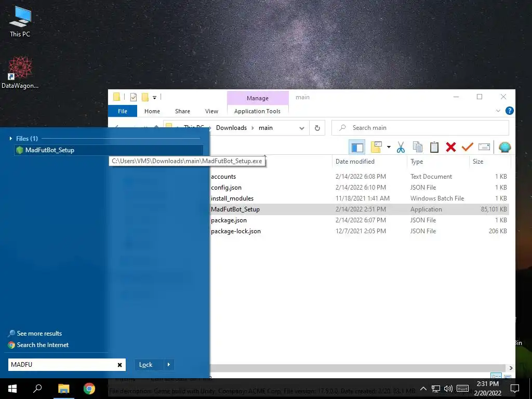Select the Manage contextual tab
The width and height of the screenshot is (532, 399).
pyautogui.click(x=258, y=98)
